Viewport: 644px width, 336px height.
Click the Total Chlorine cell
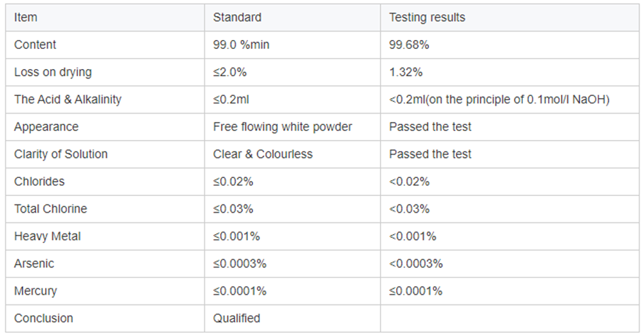click(105, 209)
